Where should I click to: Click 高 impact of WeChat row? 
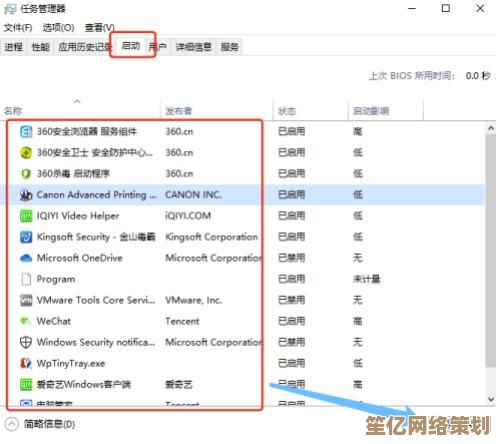[x=358, y=321]
